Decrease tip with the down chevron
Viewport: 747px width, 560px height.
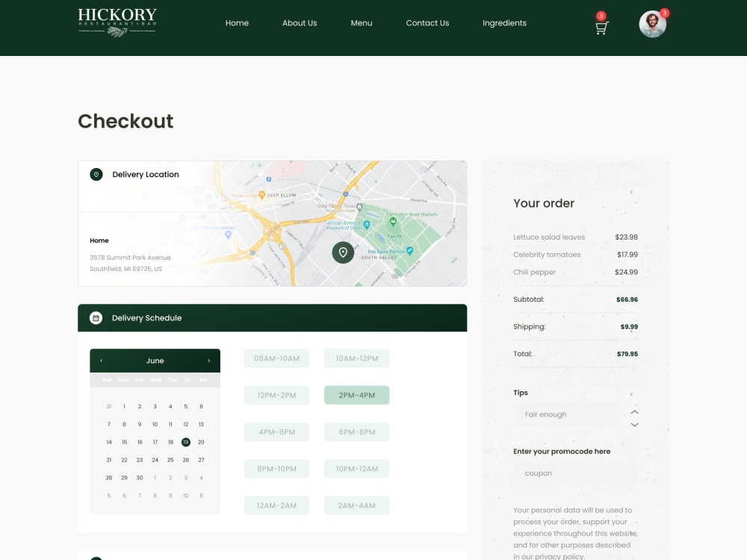point(634,425)
